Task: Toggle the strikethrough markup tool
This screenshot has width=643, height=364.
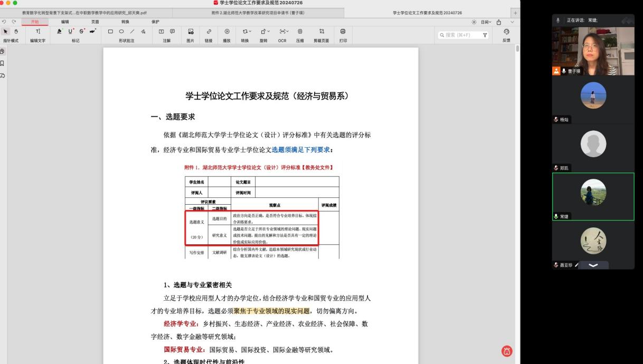Action: pos(82,32)
